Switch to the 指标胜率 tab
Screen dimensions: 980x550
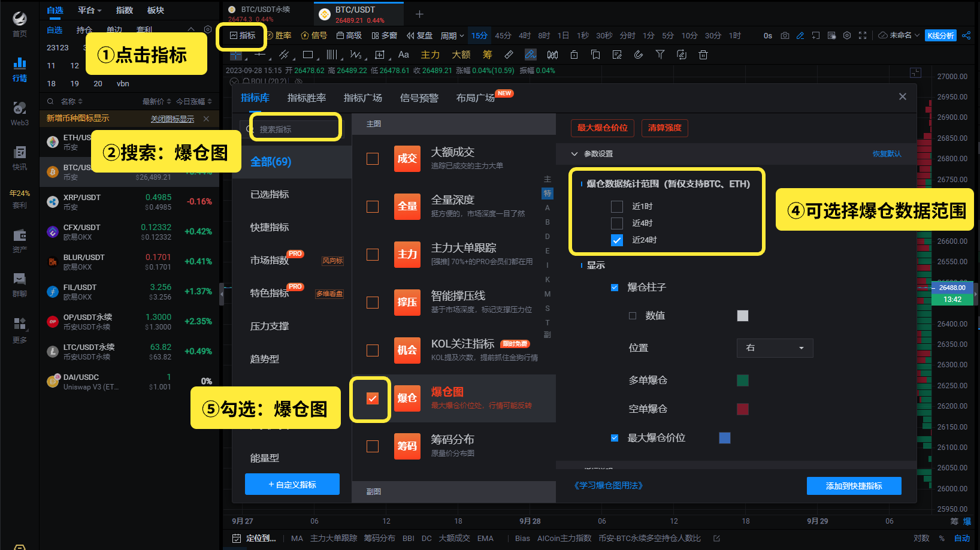click(307, 98)
